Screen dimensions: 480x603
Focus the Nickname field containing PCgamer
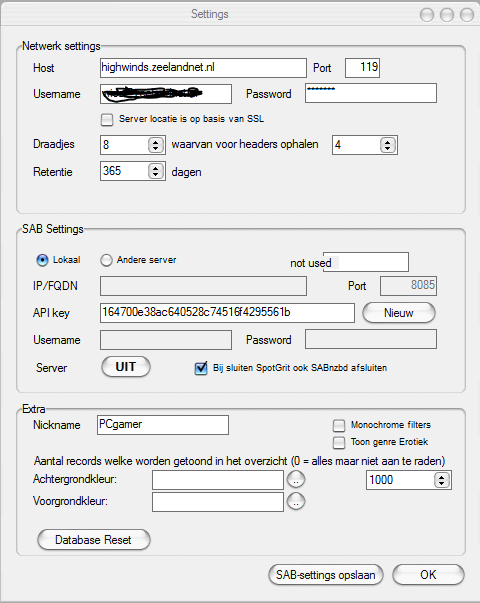(163, 425)
